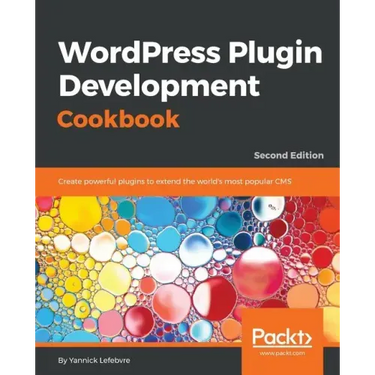Click the orange "Cookbook" title word
375x375 pixels.
pos(119,118)
